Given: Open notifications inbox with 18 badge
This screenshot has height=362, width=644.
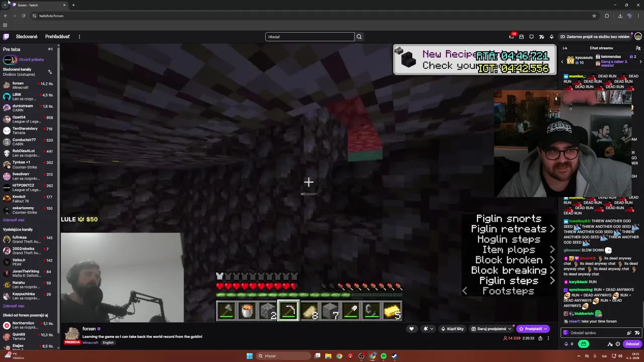Looking at the screenshot, I should coord(512,36).
